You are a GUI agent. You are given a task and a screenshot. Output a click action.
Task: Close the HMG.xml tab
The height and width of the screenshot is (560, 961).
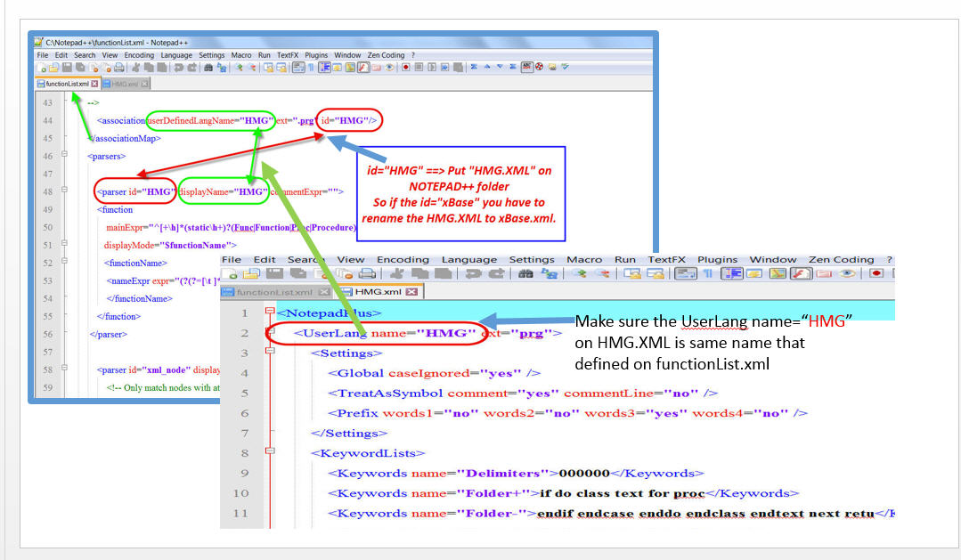point(411,291)
